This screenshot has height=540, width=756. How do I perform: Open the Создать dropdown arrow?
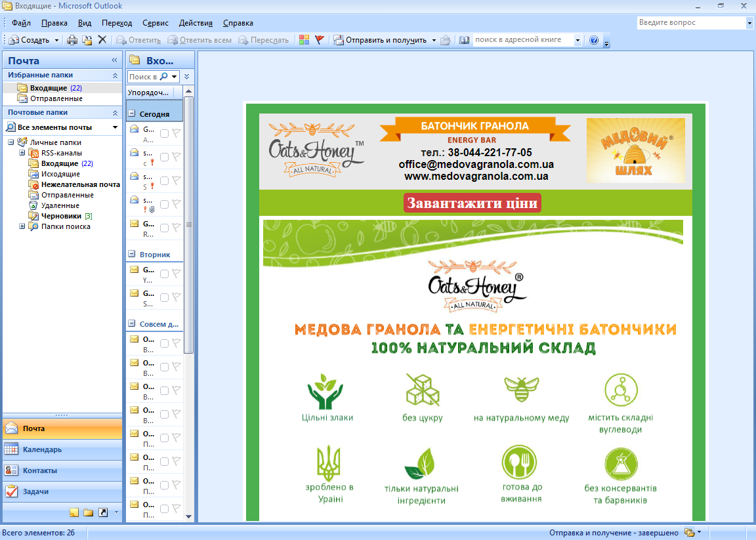click(x=56, y=40)
